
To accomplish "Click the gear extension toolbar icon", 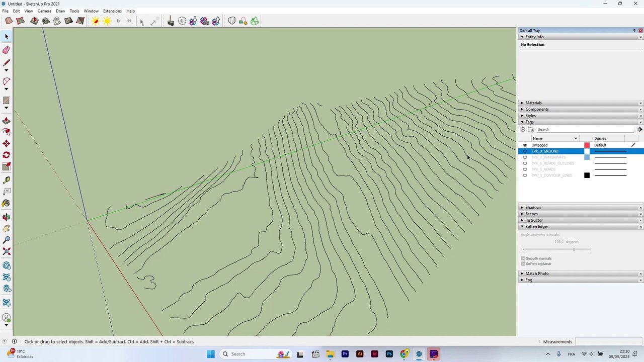I will 182,21.
